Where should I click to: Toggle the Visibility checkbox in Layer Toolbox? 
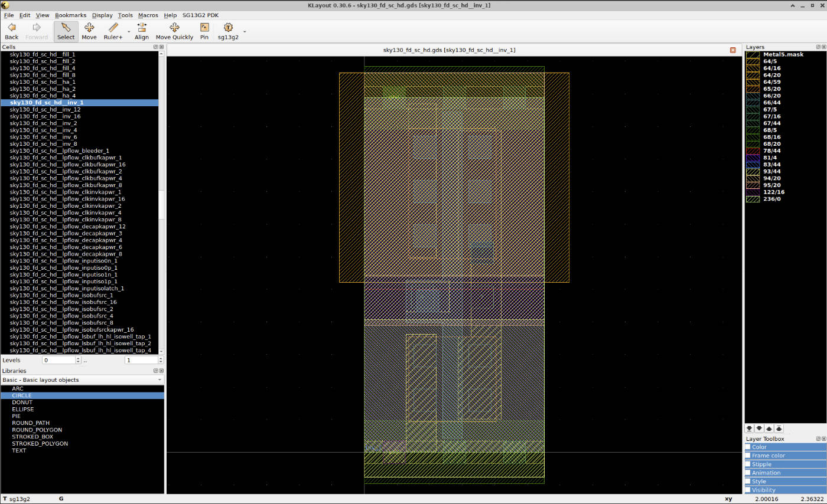[x=748, y=490]
